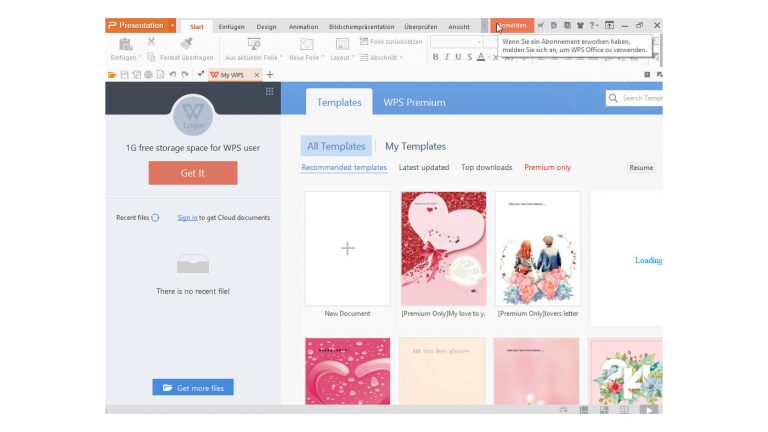The height and width of the screenshot is (432, 768).
Task: Select the New Document blank thumbnail
Action: (347, 248)
